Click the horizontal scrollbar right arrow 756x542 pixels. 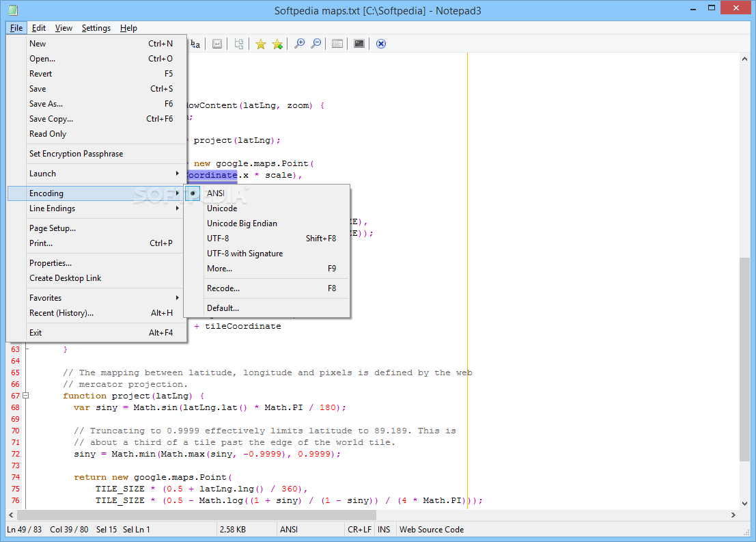(733, 515)
